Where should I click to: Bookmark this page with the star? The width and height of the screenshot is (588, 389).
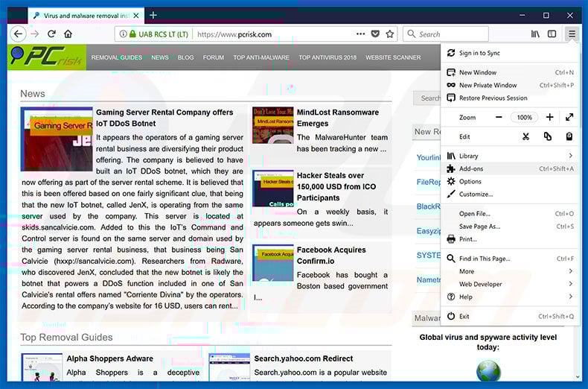390,34
